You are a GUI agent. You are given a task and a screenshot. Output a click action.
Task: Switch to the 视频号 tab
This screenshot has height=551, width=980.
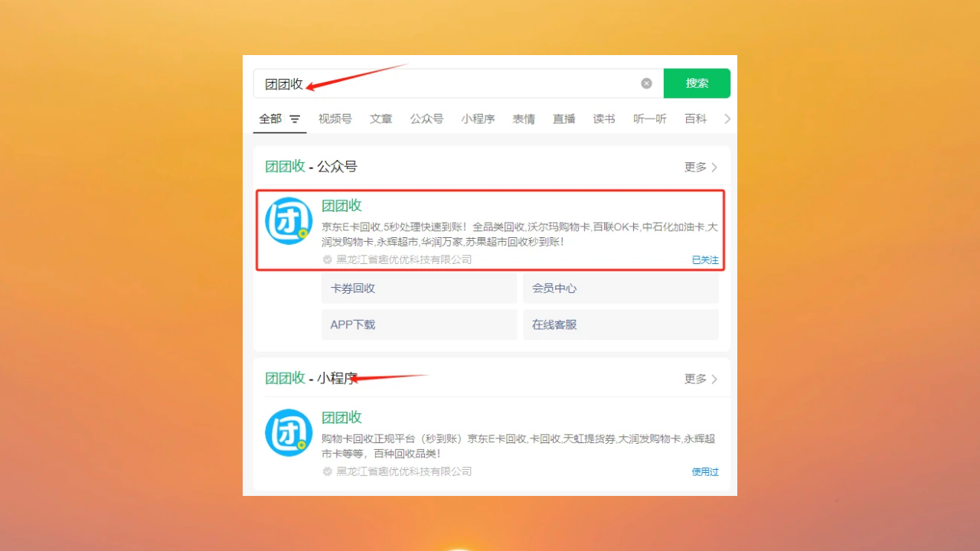(x=335, y=119)
